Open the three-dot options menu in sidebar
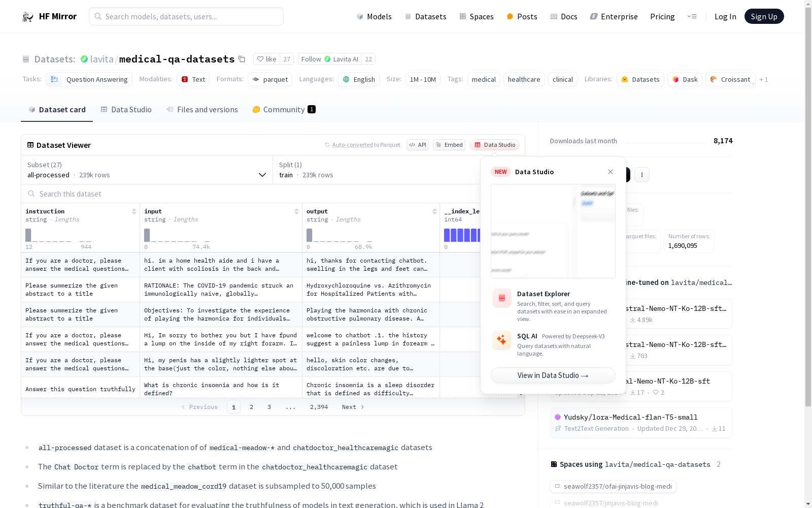This screenshot has width=812, height=508. pyautogui.click(x=642, y=175)
